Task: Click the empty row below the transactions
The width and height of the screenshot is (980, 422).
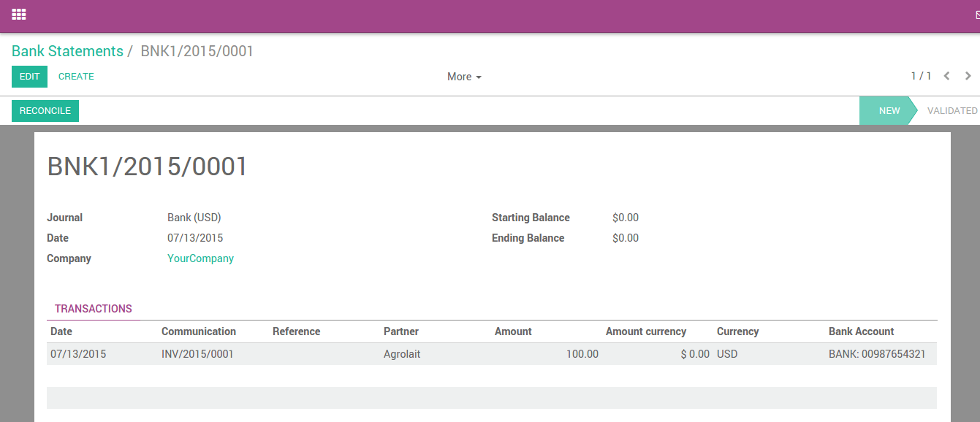Action: (490, 397)
